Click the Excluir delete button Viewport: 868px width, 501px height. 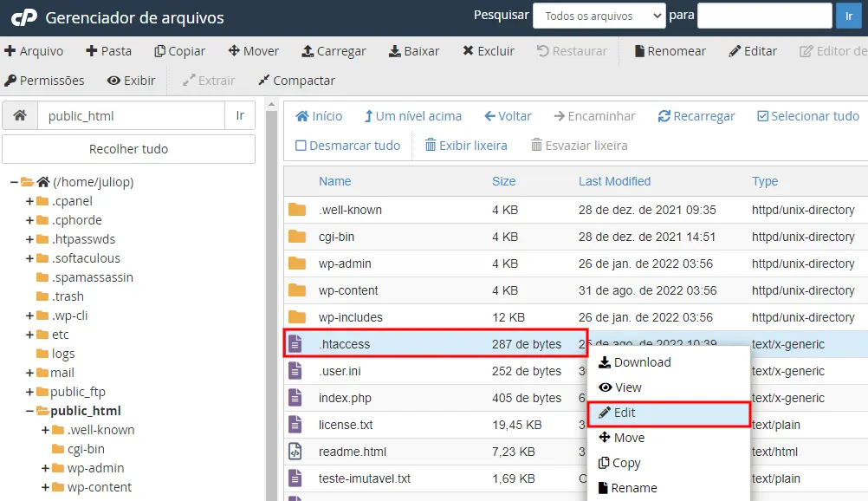pos(489,51)
